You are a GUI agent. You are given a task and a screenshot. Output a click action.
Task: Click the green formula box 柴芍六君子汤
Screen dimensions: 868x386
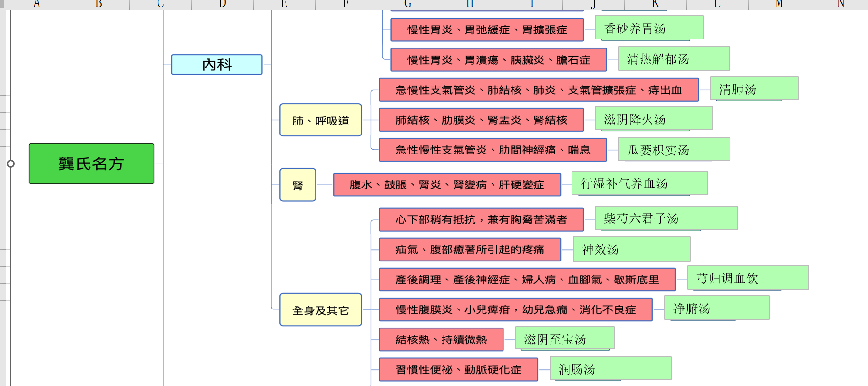point(666,218)
